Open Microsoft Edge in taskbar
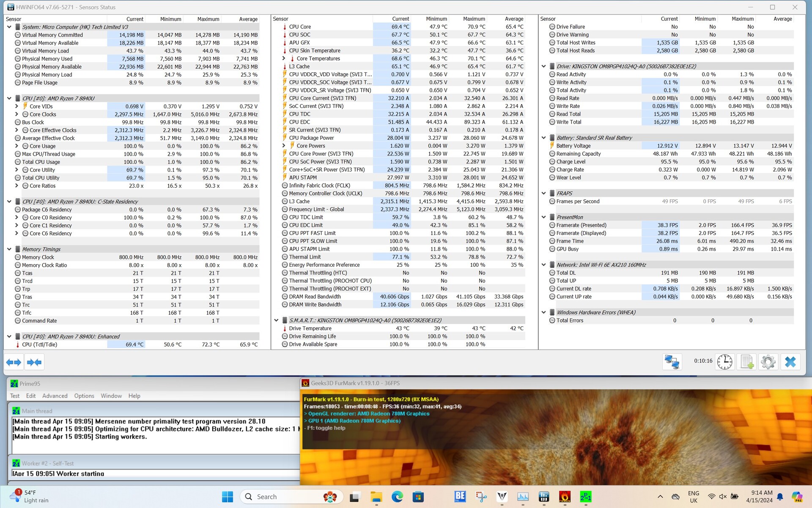Viewport: 812px width, 508px height. pyautogui.click(x=397, y=497)
